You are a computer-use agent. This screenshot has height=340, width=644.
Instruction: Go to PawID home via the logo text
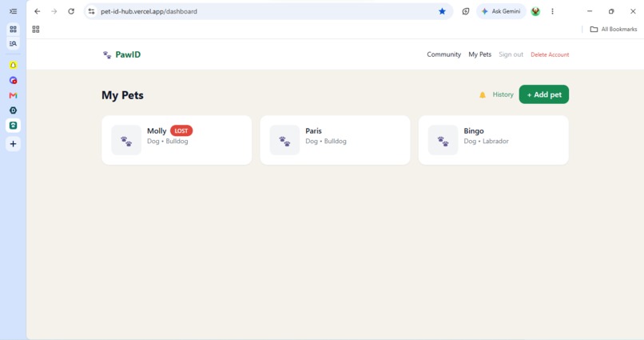(128, 54)
